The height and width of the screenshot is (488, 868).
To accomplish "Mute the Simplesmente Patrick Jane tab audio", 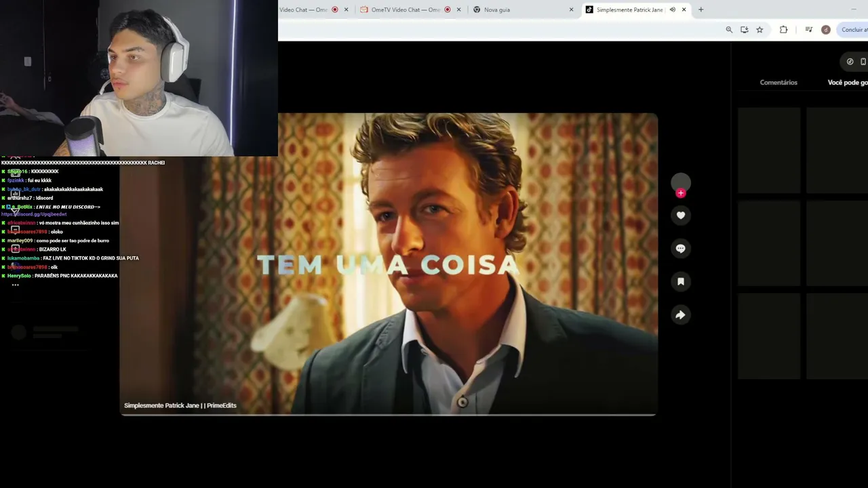I will [673, 9].
